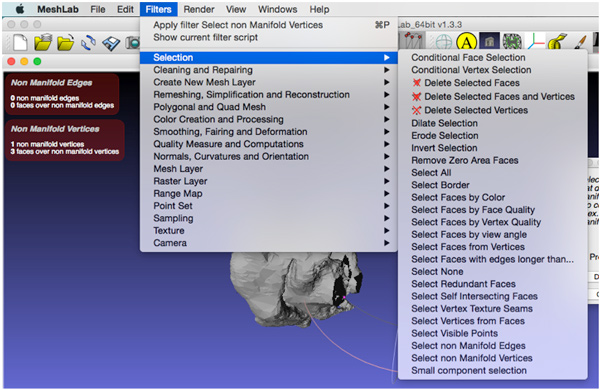Image resolution: width=600 pixels, height=390 pixels.
Task: Open the Mesh Layer submenu
Action: (269, 169)
